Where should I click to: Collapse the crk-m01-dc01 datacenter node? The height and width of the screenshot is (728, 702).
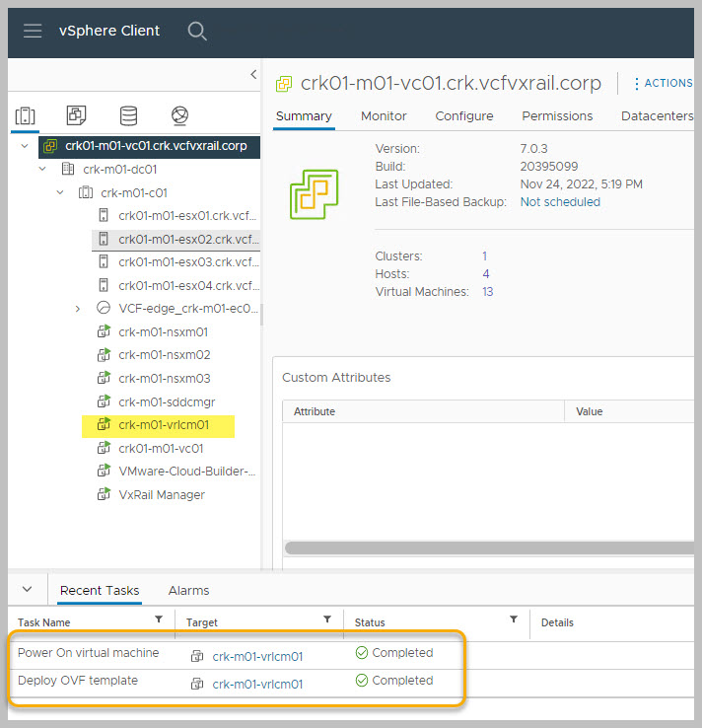42,170
